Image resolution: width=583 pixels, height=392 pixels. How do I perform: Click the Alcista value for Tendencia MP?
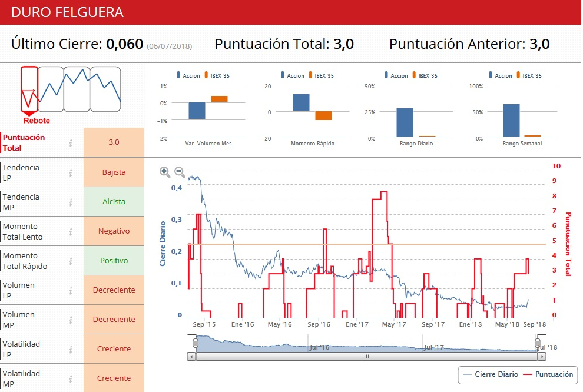[114, 202]
